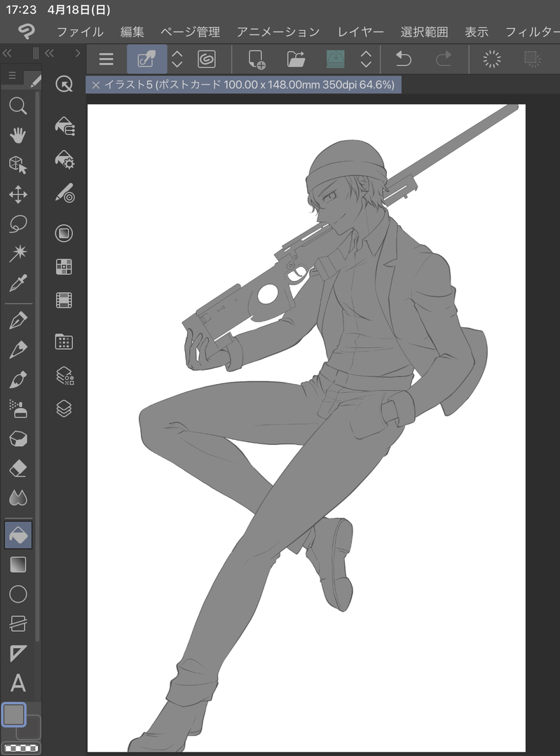The width and height of the screenshot is (560, 756).
Task: Select the Eyedropper tool
Action: click(18, 283)
